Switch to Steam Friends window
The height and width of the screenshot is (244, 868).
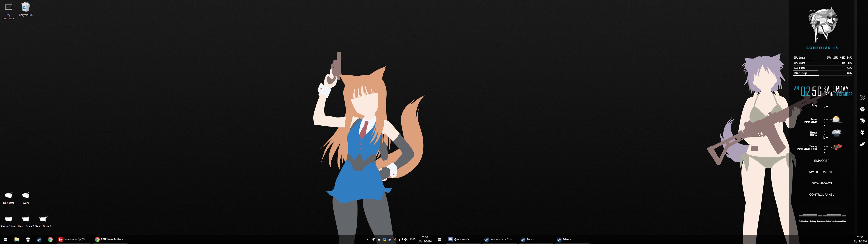coord(573,240)
